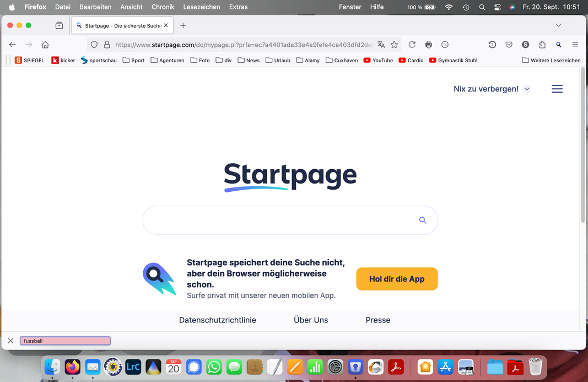The height and width of the screenshot is (382, 588).
Task: Open the extensions puzzle icon
Action: (x=542, y=45)
